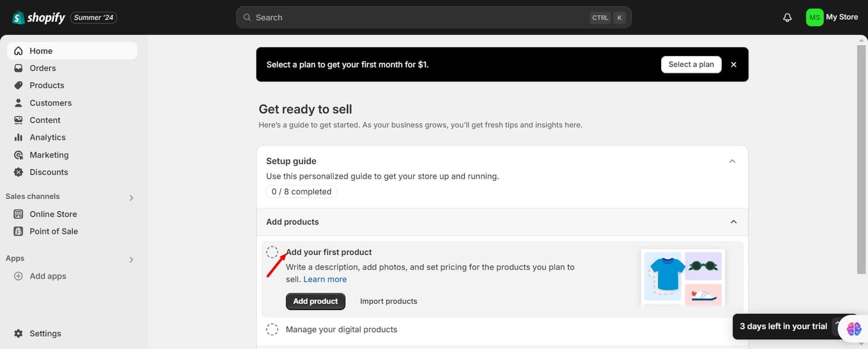This screenshot has width=868, height=349.
Task: Click the Analytics bar chart icon
Action: [19, 137]
